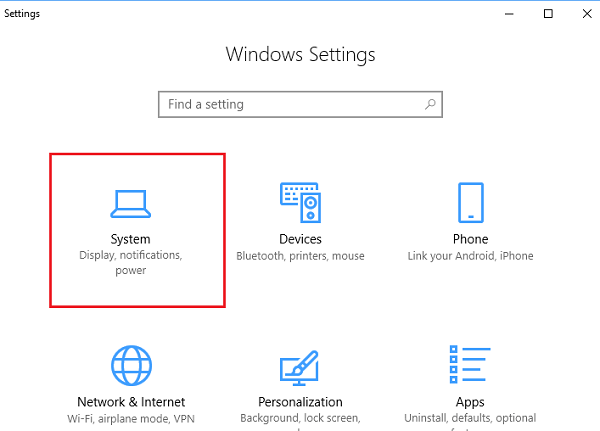Click the System category label
Screen dimensions: 600x431
130,239
